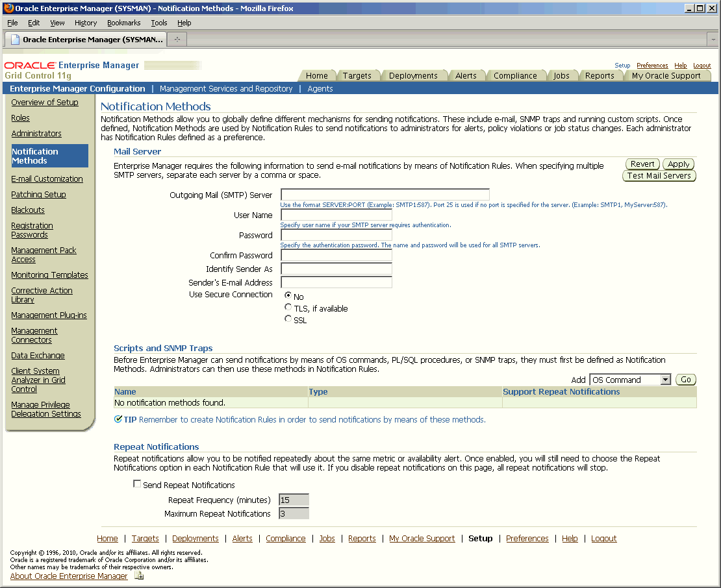
Task: Switch to the Deployments tab
Action: (413, 76)
